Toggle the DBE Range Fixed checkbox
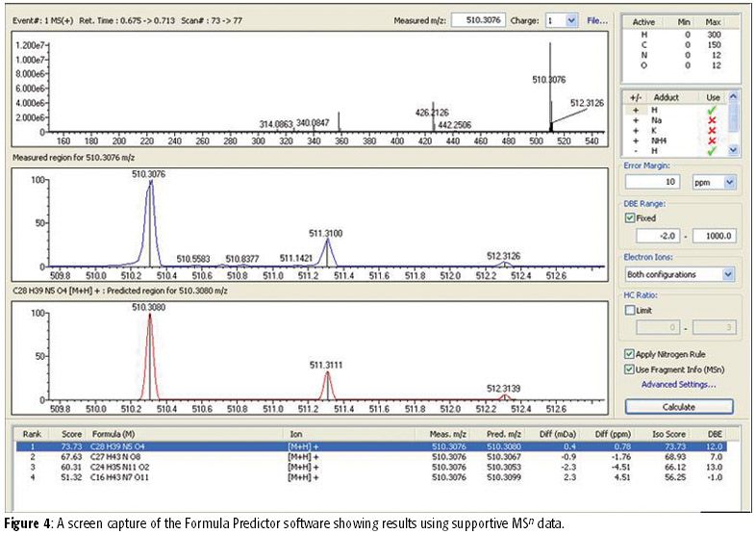756x534 pixels. coord(630,218)
